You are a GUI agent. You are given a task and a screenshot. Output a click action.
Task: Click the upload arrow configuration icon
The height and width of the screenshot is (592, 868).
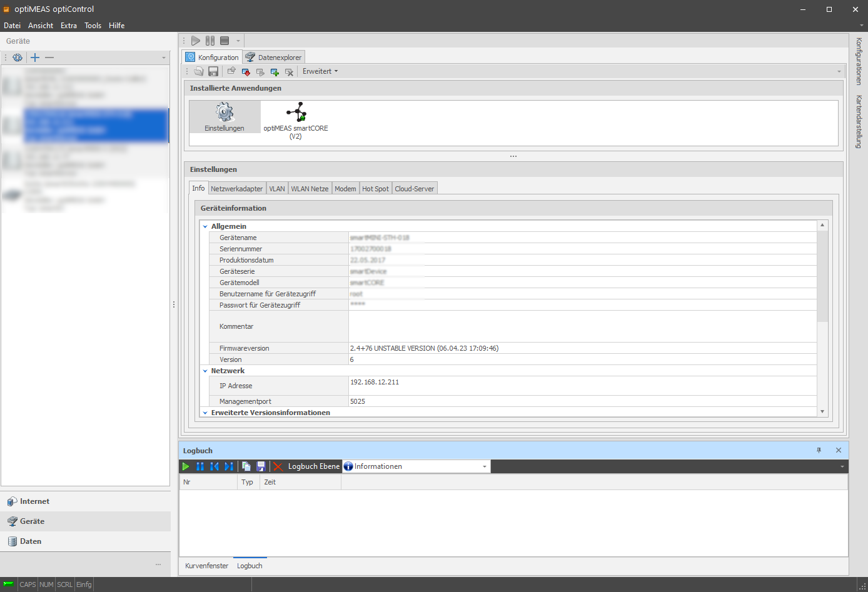(x=231, y=71)
